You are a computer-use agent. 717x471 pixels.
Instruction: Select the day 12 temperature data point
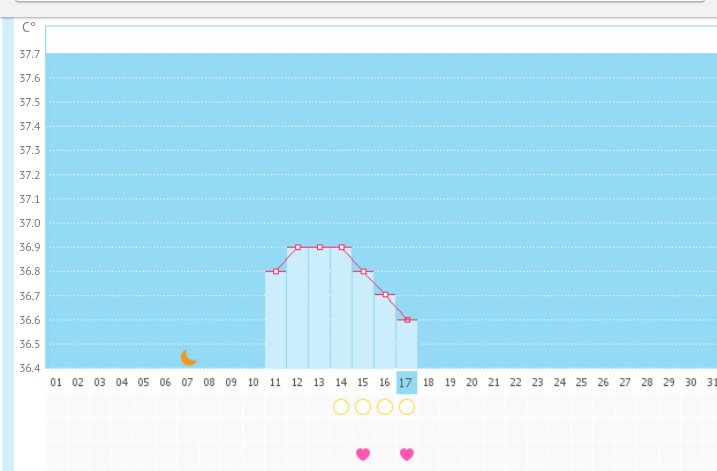(x=298, y=246)
